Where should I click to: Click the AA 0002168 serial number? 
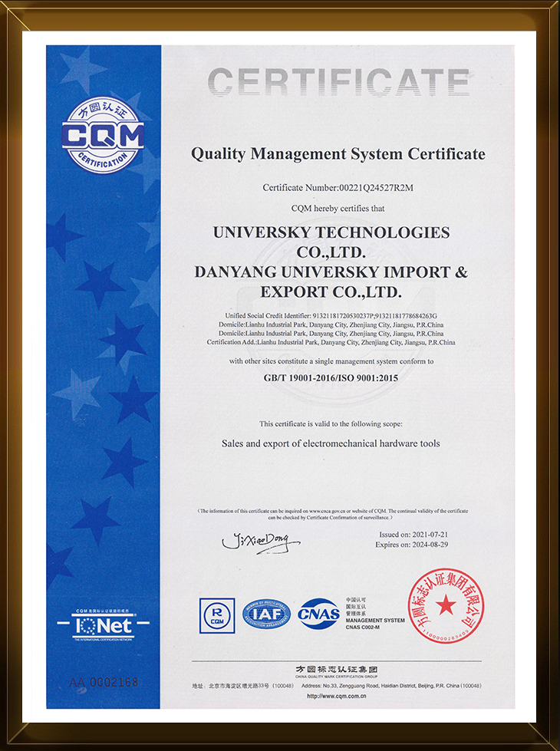click(x=104, y=682)
